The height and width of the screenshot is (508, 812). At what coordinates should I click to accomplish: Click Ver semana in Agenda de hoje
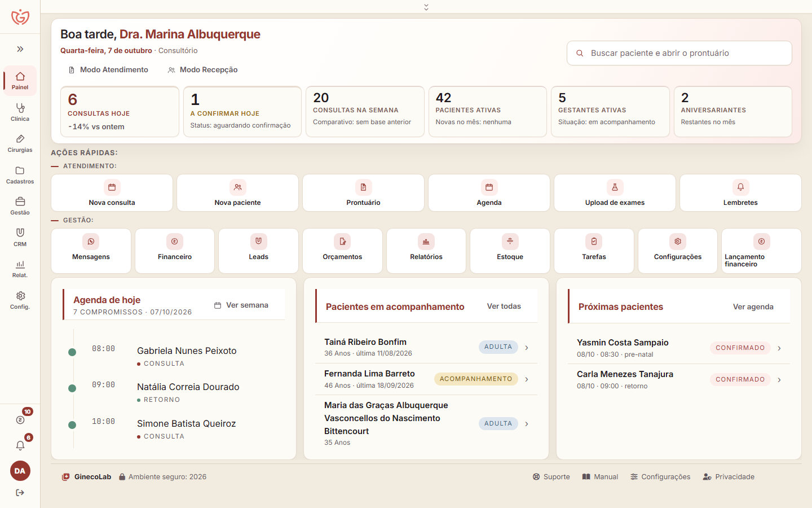[241, 305]
